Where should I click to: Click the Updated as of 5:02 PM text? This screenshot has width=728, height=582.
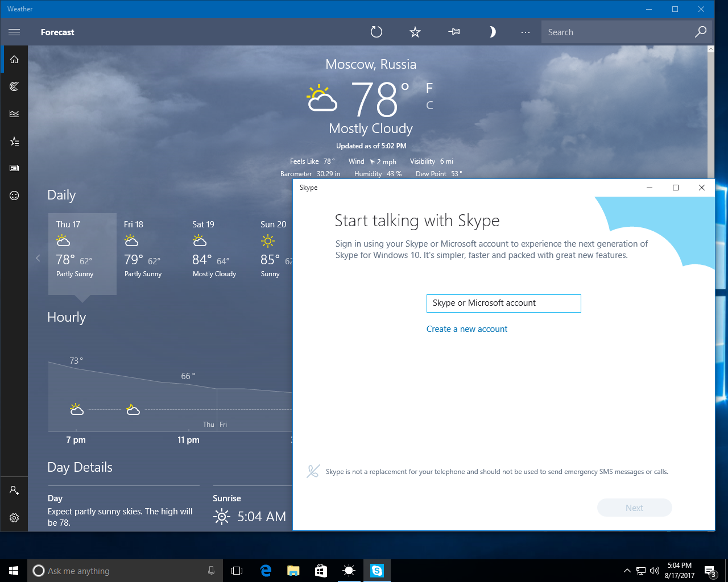tap(371, 146)
